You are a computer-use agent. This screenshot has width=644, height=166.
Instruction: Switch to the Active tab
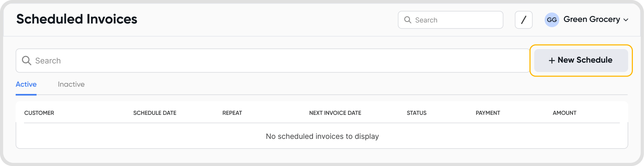point(26,84)
